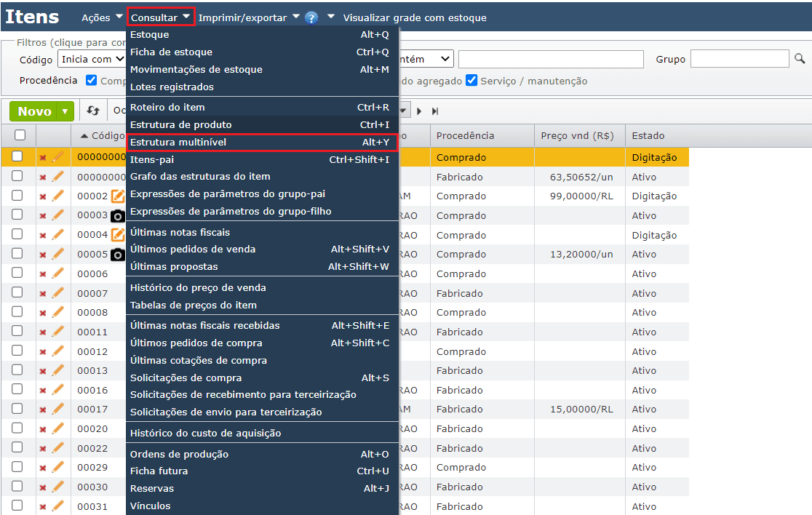This screenshot has width=812, height=515.
Task: Click the blue help question mark icon
Action: click(x=311, y=17)
